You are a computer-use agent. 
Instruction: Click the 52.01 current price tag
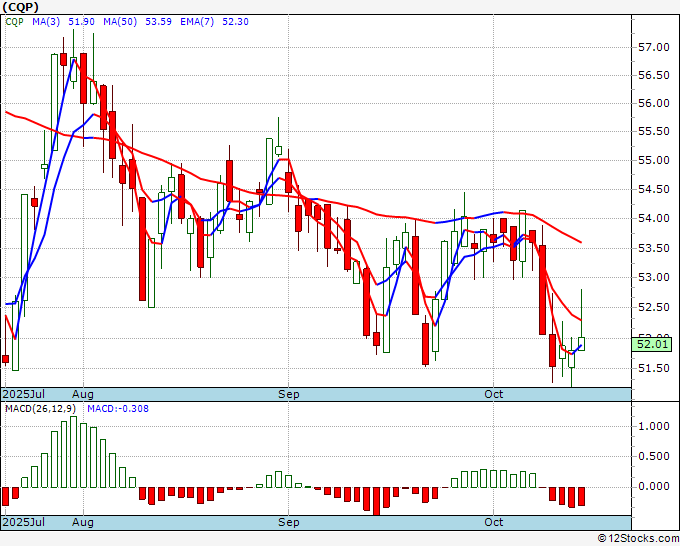[x=652, y=344]
